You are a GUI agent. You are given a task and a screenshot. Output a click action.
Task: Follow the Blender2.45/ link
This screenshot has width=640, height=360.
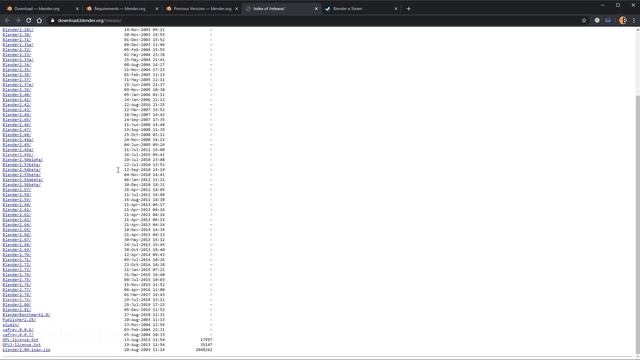pyautogui.click(x=17, y=120)
